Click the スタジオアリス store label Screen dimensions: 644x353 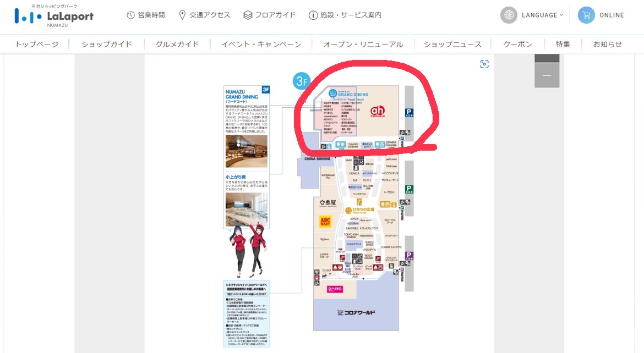[x=353, y=244]
